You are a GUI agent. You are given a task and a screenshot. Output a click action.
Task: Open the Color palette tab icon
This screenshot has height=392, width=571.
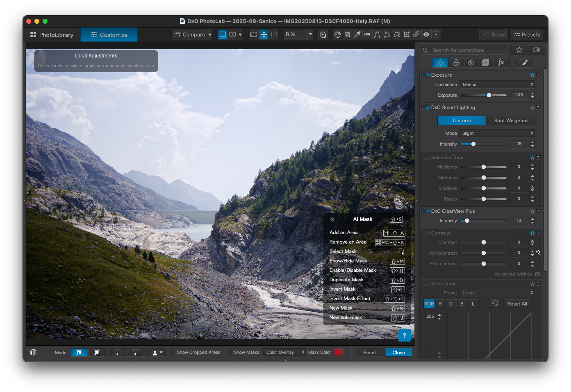point(456,62)
